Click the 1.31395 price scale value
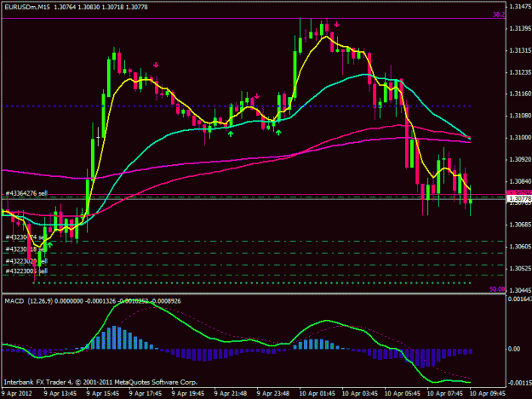 pyautogui.click(x=520, y=28)
